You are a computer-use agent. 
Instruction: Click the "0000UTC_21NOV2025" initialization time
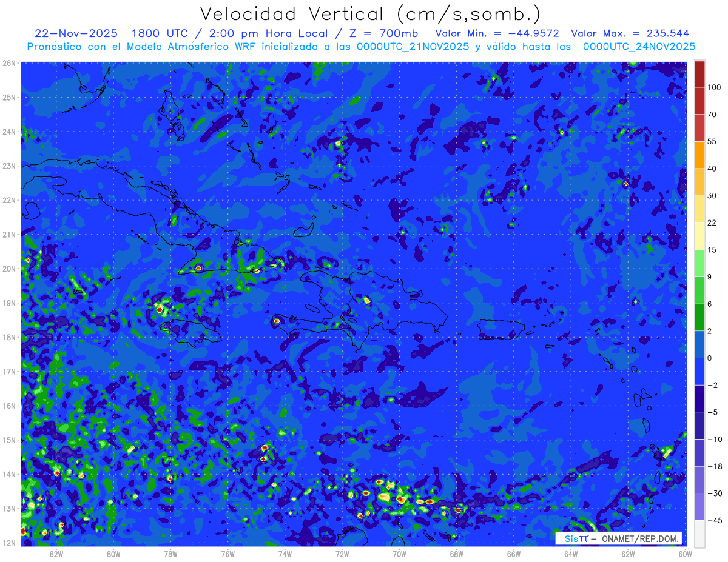(x=414, y=47)
